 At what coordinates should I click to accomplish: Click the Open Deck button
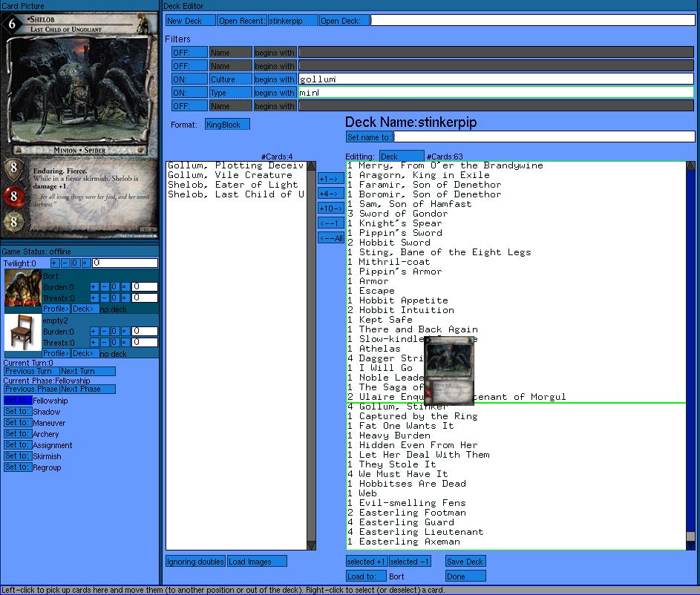coord(344,21)
